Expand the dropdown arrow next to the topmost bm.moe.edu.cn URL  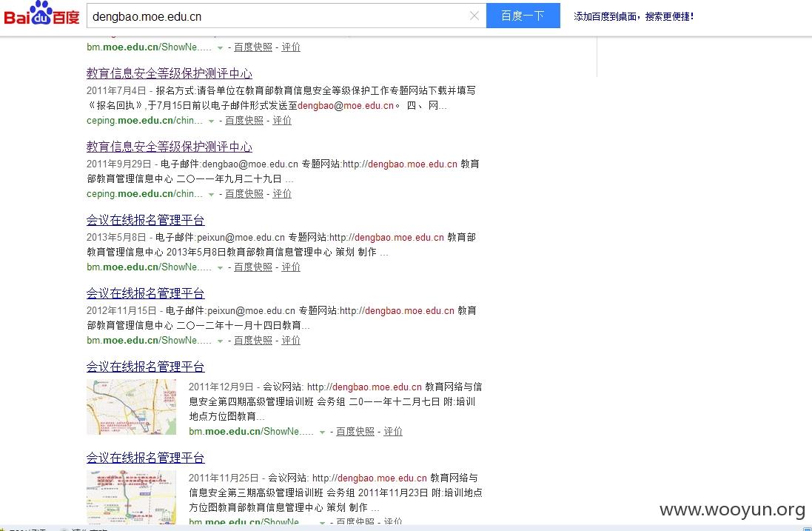pos(220,47)
